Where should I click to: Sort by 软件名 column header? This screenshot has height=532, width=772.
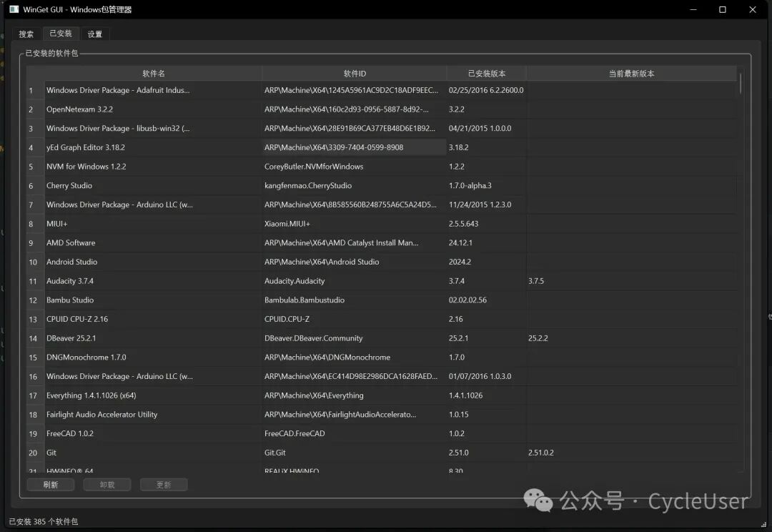click(x=153, y=74)
